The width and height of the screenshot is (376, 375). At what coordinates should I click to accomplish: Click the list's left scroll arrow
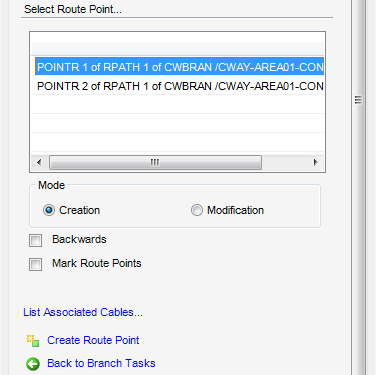coord(39,162)
